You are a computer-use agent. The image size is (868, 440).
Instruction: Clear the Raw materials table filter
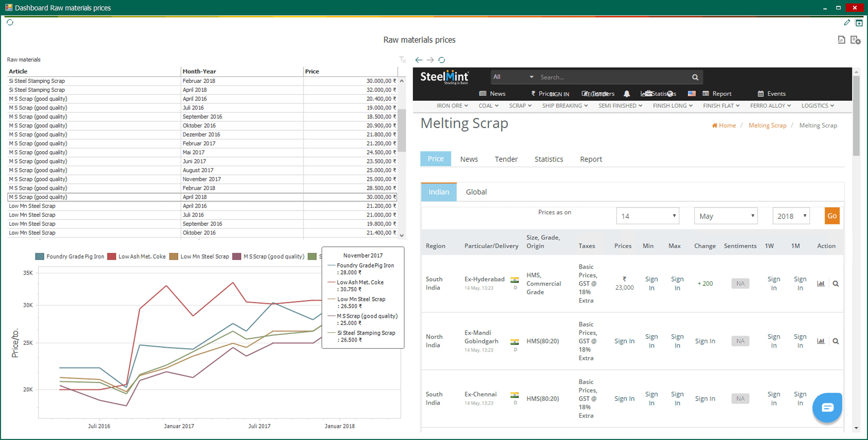tap(402, 60)
